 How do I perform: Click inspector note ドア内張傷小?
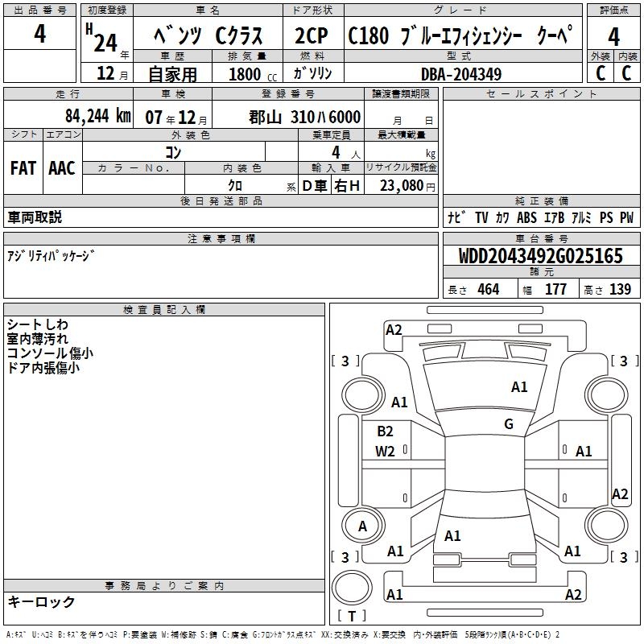click(x=43, y=368)
